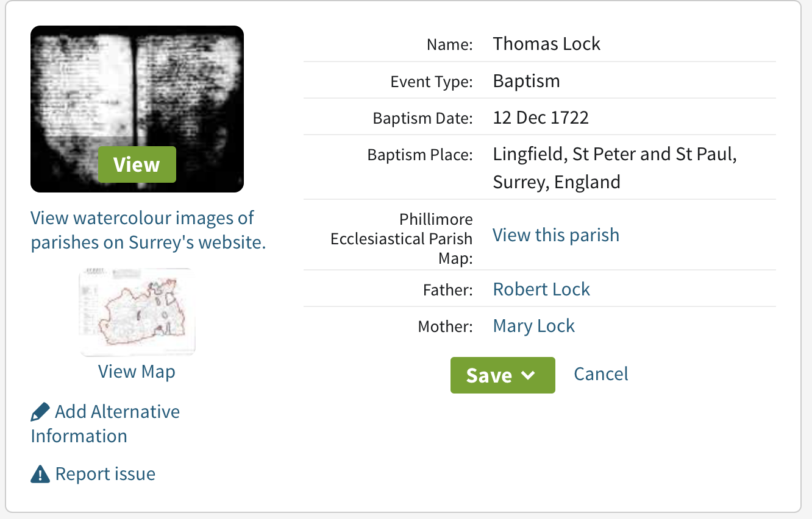Image resolution: width=812 pixels, height=519 pixels.
Task: Click the Lingfield, St Peter and St Paul place text
Action: tap(614, 155)
